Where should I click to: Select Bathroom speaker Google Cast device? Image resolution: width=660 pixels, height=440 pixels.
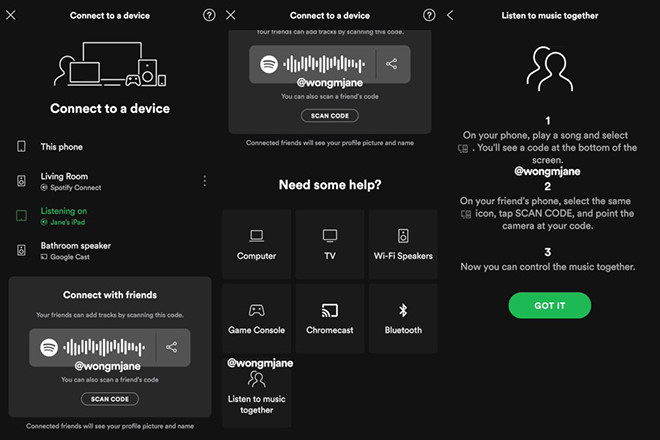[75, 250]
